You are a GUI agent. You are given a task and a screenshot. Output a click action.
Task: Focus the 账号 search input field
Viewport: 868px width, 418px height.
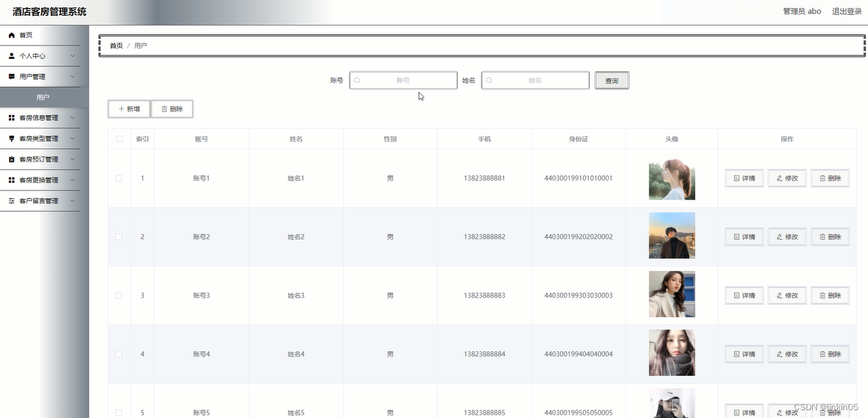pos(404,80)
